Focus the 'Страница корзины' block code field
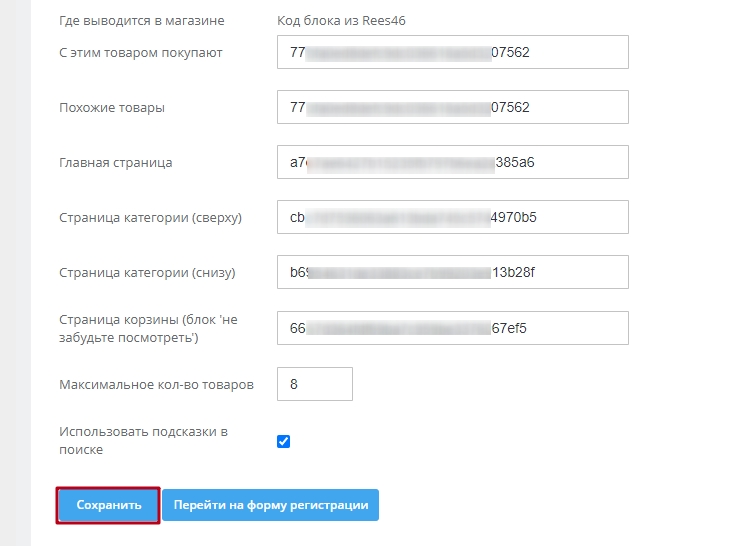This screenshot has height=546, width=740. (452, 328)
